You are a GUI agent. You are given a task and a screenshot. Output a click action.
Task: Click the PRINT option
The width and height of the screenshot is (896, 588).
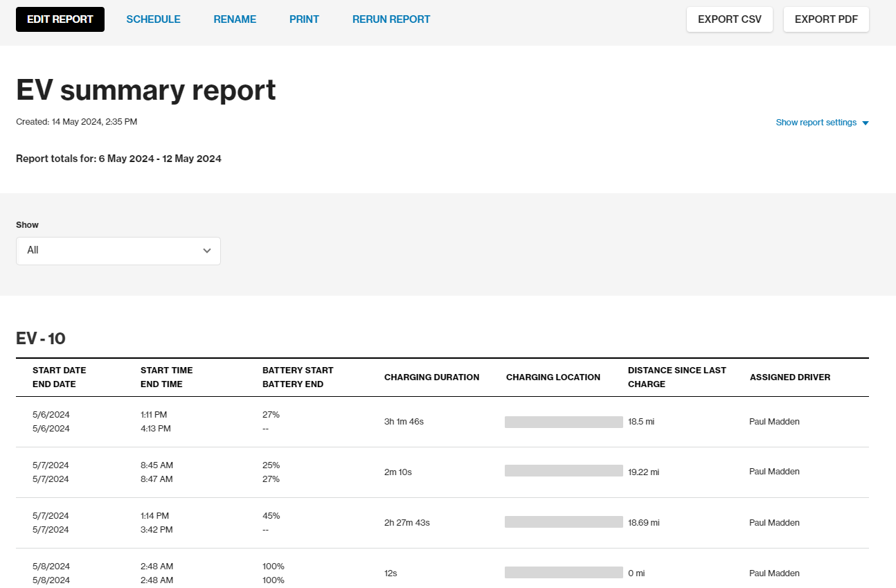[x=304, y=19]
